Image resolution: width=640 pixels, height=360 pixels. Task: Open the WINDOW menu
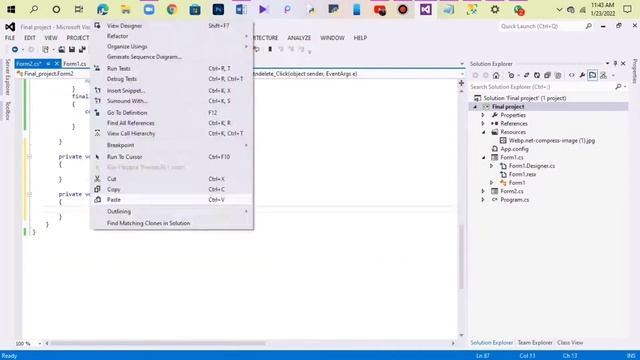(332, 38)
